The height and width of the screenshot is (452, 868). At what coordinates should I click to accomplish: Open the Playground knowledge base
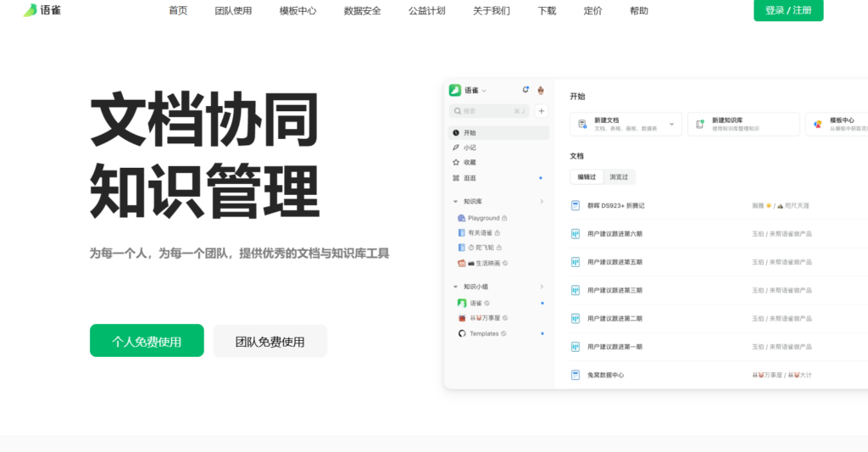coord(482,218)
